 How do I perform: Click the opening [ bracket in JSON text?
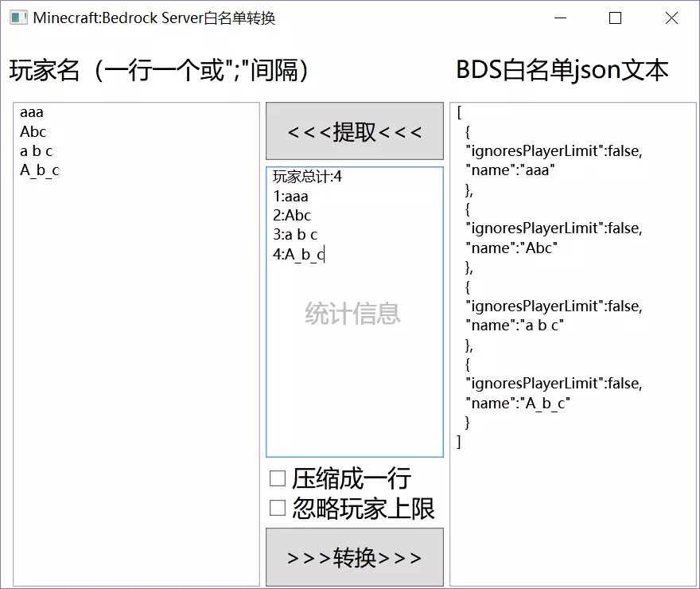tap(459, 112)
